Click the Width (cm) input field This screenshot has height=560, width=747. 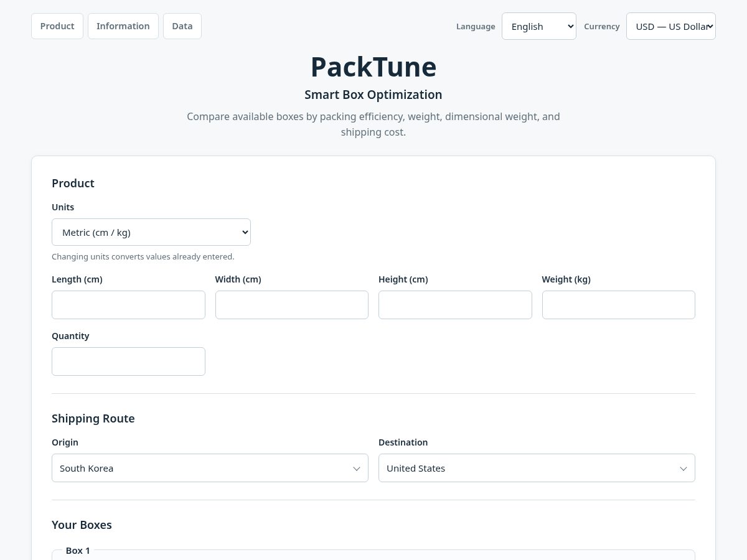tap(292, 305)
